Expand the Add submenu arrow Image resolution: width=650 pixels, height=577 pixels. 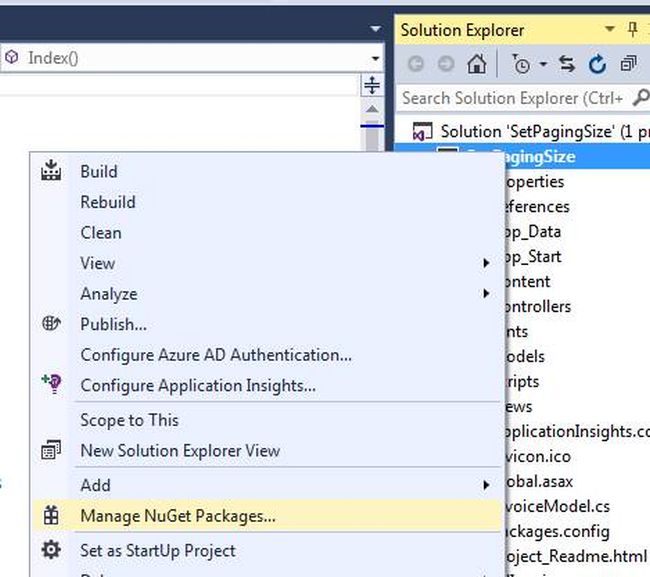[x=486, y=485]
